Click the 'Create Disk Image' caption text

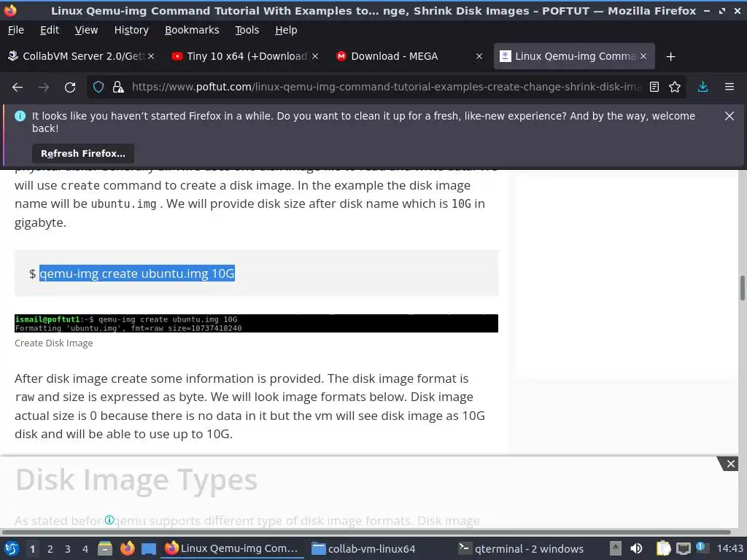click(x=54, y=343)
